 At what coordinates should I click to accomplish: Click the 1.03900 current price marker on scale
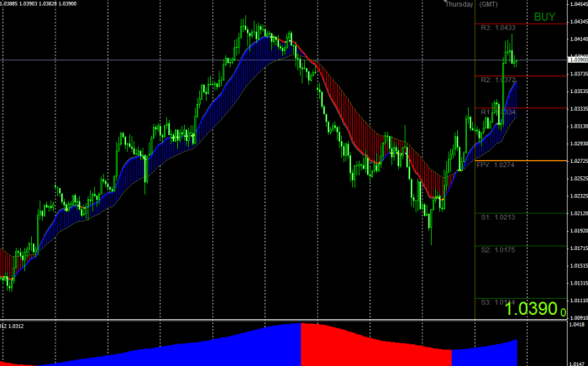pos(578,60)
